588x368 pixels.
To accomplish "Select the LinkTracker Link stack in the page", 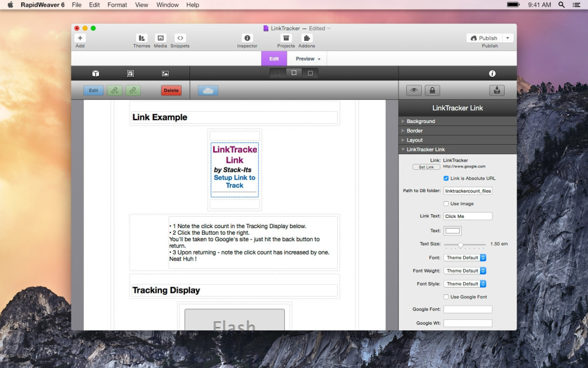I will tap(235, 169).
